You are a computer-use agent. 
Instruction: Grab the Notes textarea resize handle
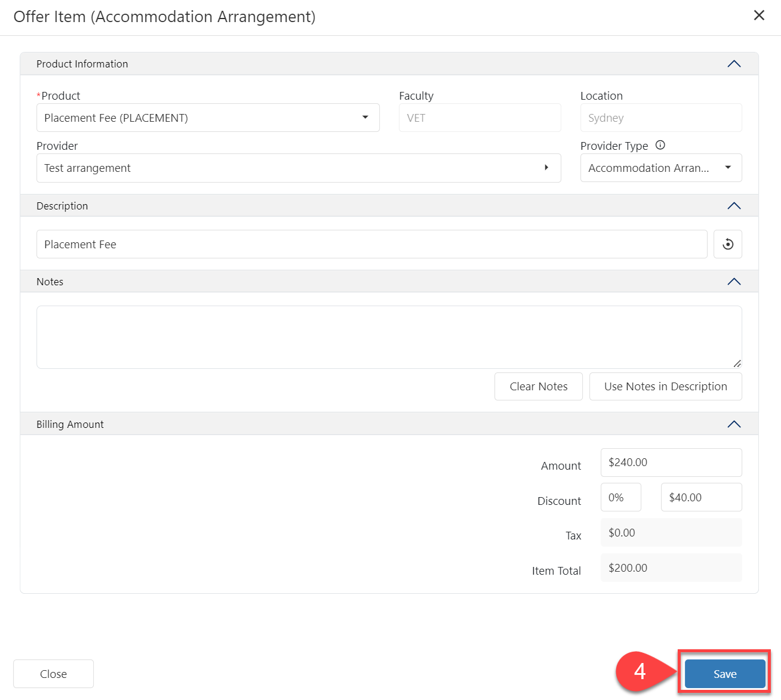click(x=737, y=363)
